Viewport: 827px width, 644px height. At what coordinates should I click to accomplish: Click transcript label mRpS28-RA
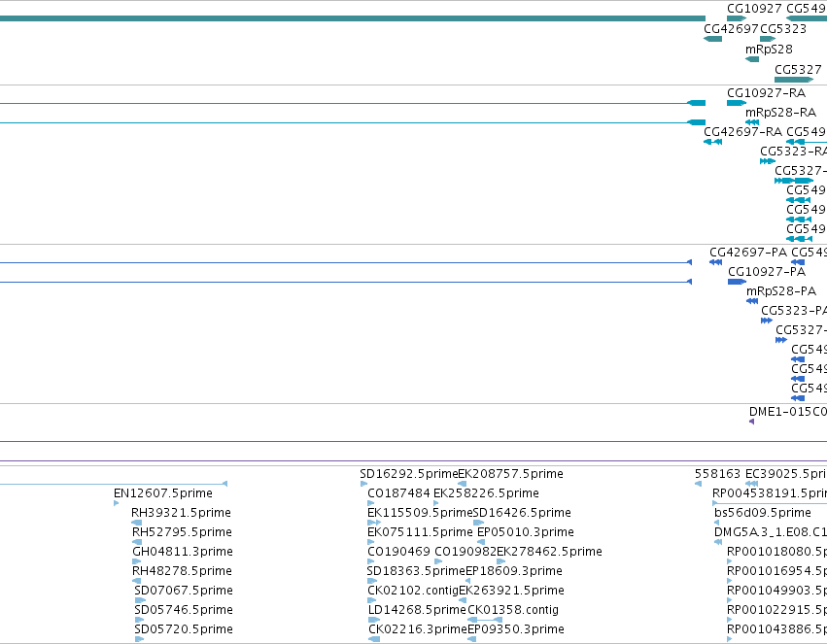click(x=780, y=113)
